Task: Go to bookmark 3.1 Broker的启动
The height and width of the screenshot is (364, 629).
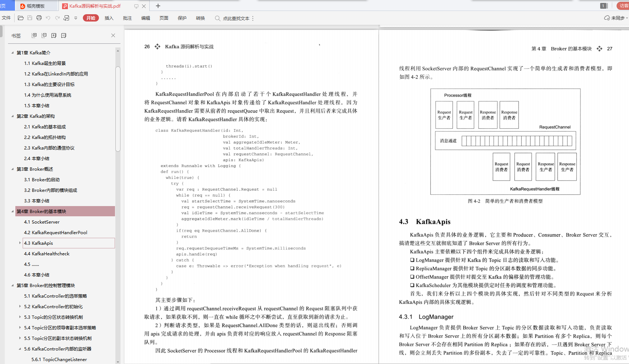Action: pos(42,180)
